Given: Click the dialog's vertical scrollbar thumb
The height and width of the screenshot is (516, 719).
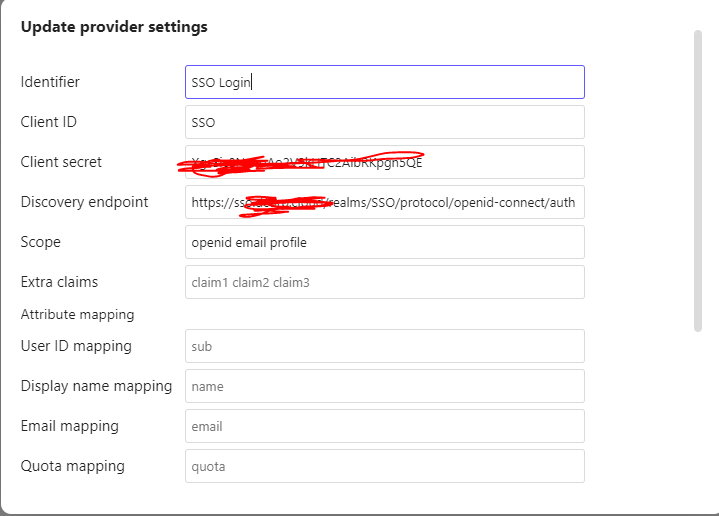Looking at the screenshot, I should (698, 180).
